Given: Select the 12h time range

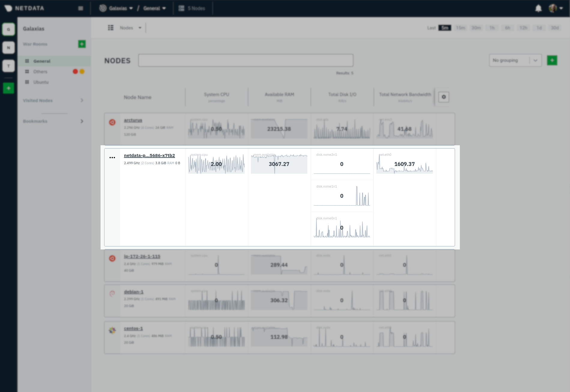Looking at the screenshot, I should point(523,28).
